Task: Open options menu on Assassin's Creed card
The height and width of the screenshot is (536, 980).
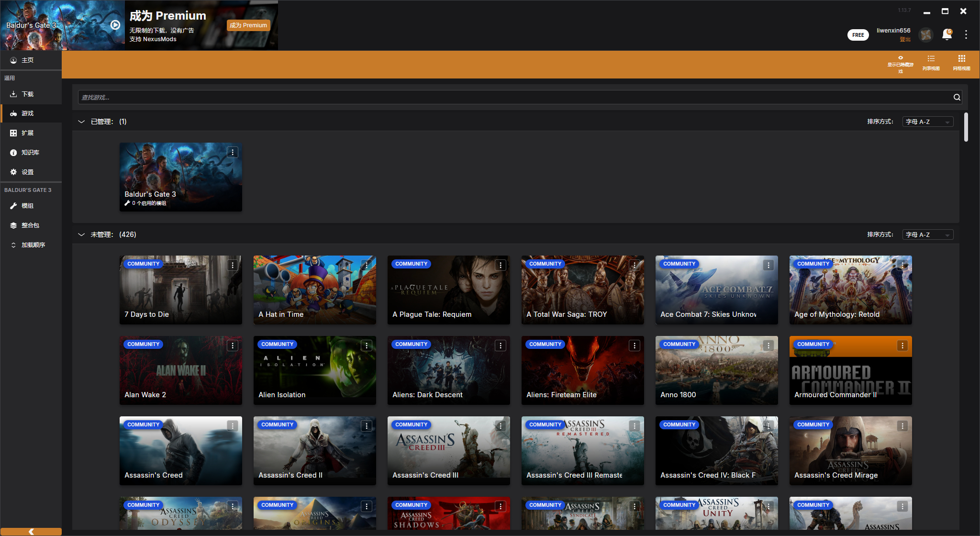Action: (x=233, y=426)
